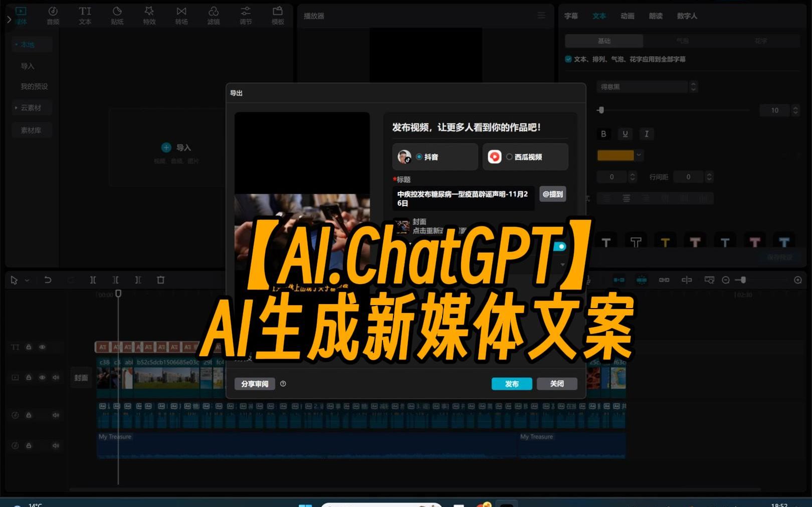
Task: Switch to the 字幕 tab in right panel
Action: point(571,16)
